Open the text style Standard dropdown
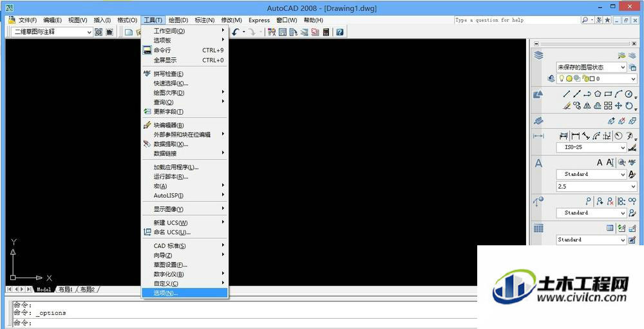The height and width of the screenshot is (329, 644). coord(591,174)
